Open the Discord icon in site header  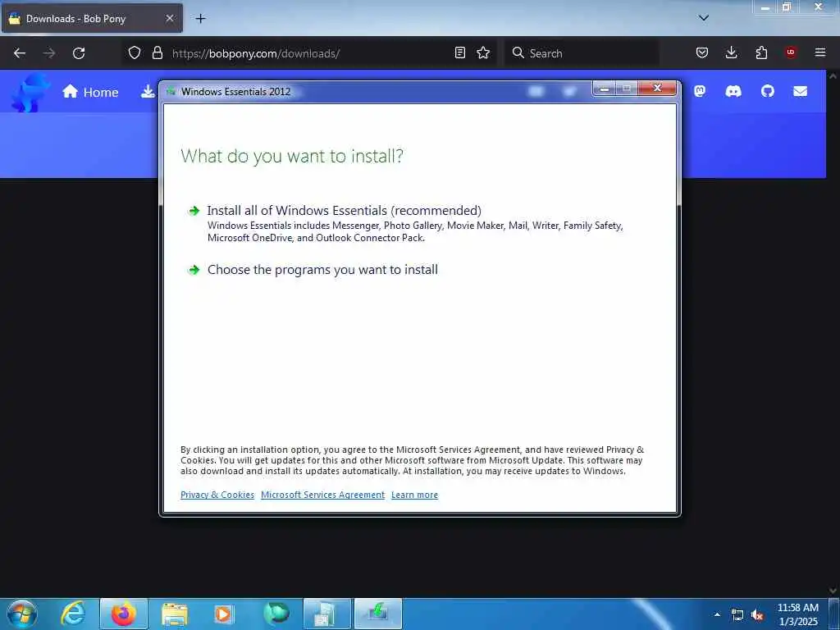click(733, 92)
